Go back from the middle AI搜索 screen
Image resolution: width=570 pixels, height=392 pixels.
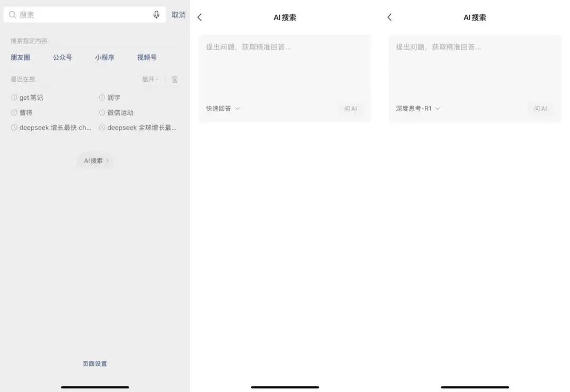199,17
